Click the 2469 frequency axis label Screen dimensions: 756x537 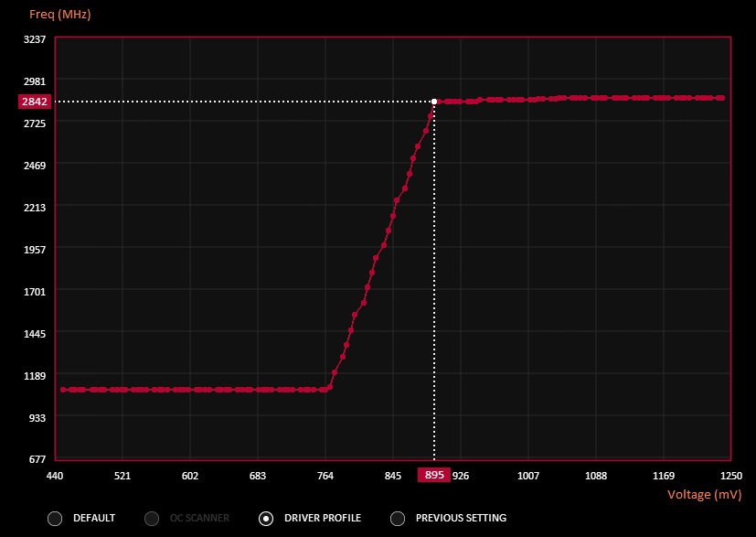[36, 165]
